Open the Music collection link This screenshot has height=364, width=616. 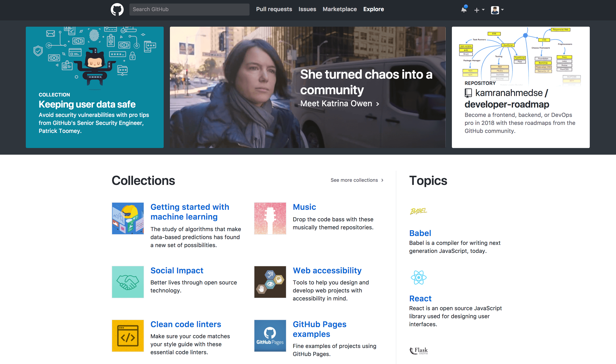point(304,207)
